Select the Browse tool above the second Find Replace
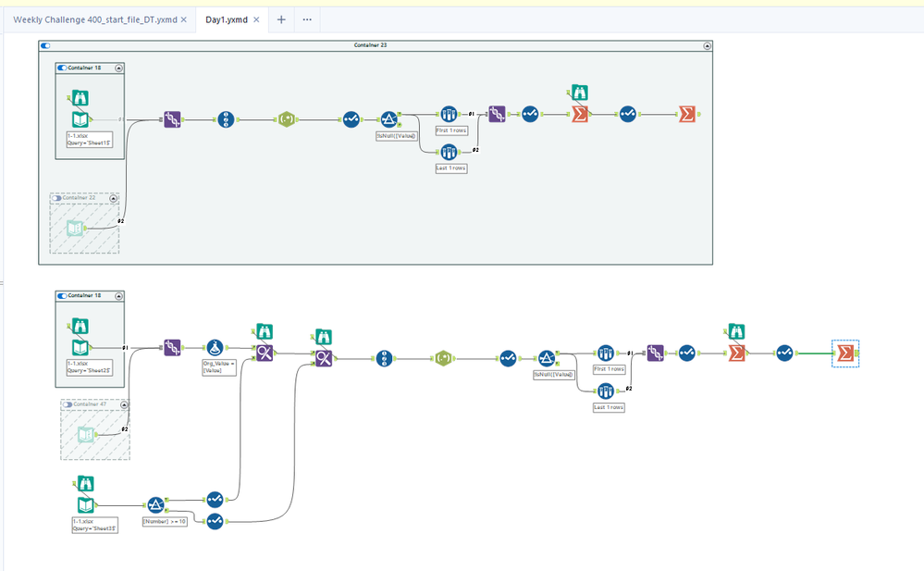 pyautogui.click(x=324, y=337)
